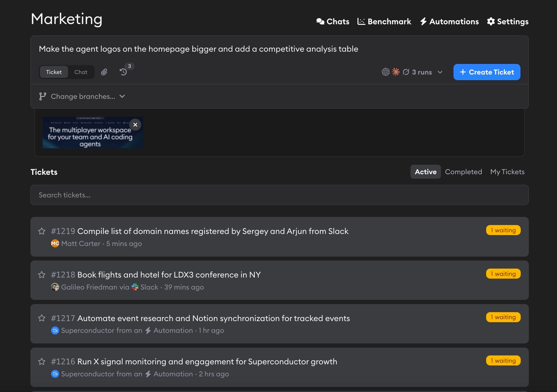The image size is (557, 392).
Task: Click the OpenAI agent logo
Action: [x=386, y=72]
